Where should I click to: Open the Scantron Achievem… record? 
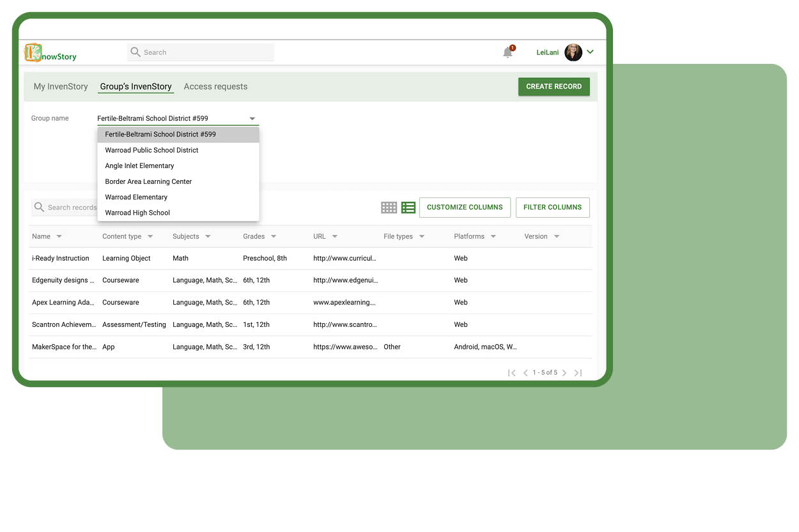63,324
